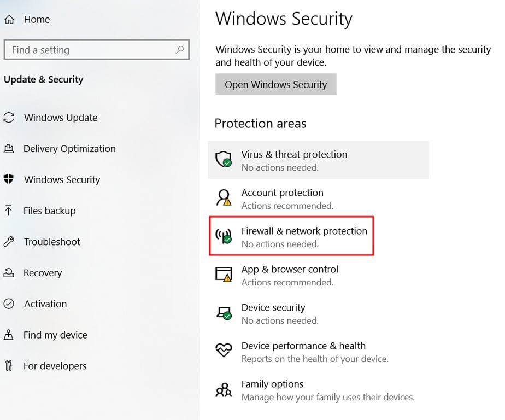Screen dimensions: 505x420
Task: Click the search magnifier in Find a setting
Action: pos(180,50)
